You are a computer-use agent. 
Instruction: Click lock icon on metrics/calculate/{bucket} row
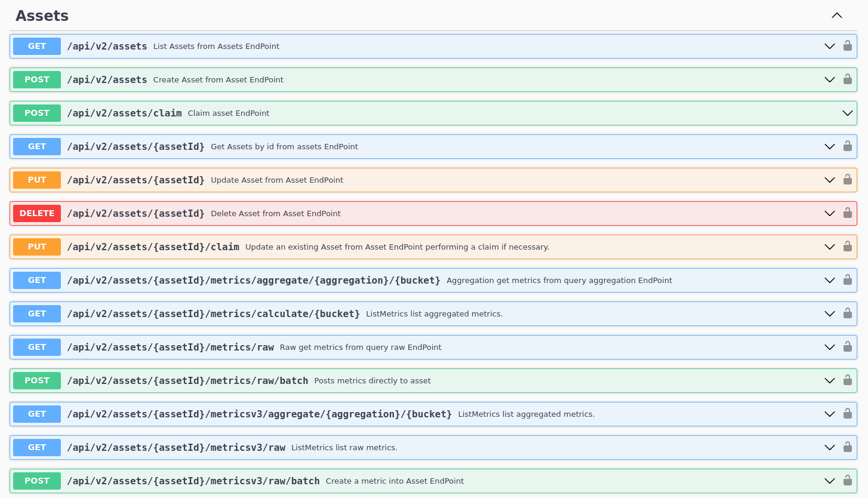[x=847, y=313]
